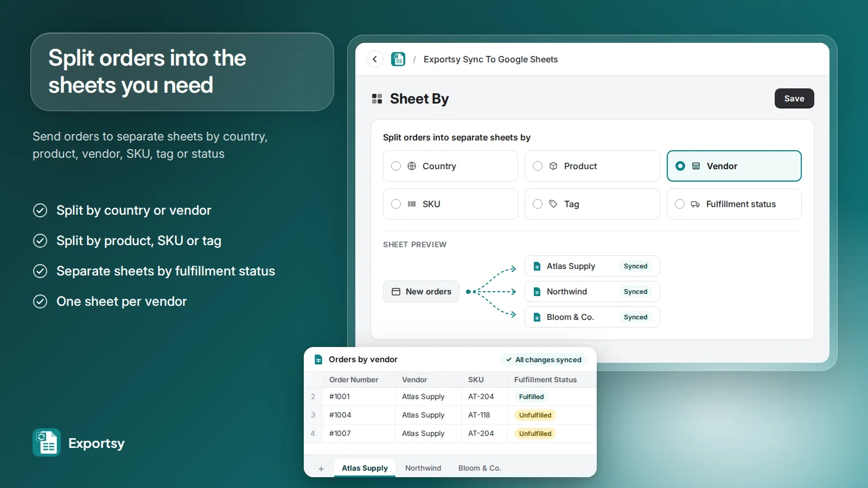The height and width of the screenshot is (488, 868).
Task: Click the Synced badge for Bloom & Co.
Action: [636, 317]
